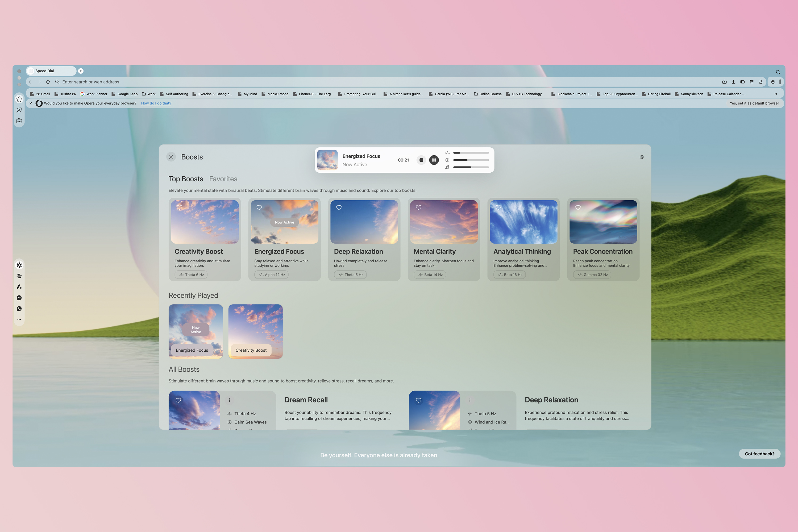Switch to the Favorites tab
This screenshot has height=532, width=798.
click(x=223, y=179)
